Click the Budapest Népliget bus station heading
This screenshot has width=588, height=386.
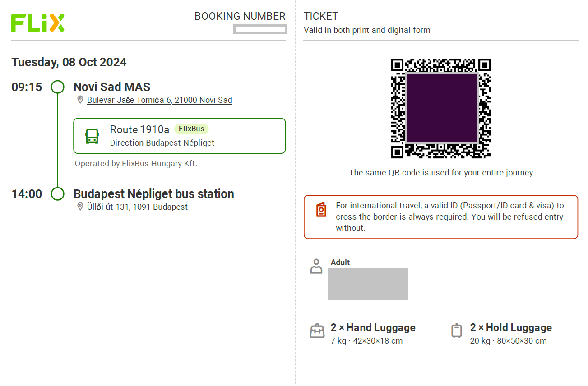click(153, 194)
